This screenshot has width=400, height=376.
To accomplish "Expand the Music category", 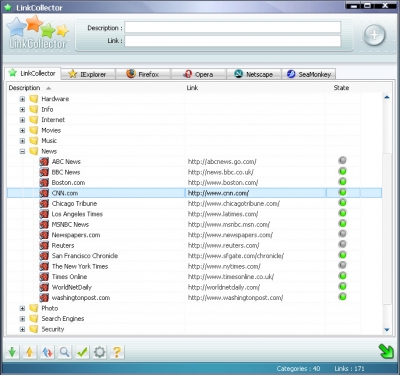I will click(22, 141).
